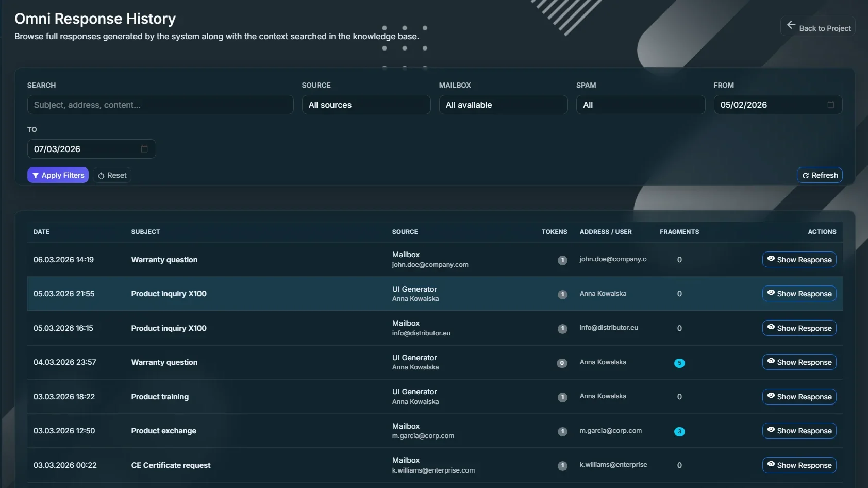Screen dimensions: 868x488
Task: Open the Mailbox dropdown showing All available
Action: 503,105
